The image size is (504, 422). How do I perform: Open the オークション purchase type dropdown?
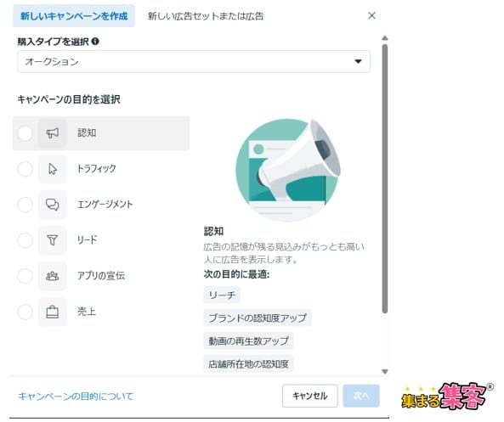point(194,61)
